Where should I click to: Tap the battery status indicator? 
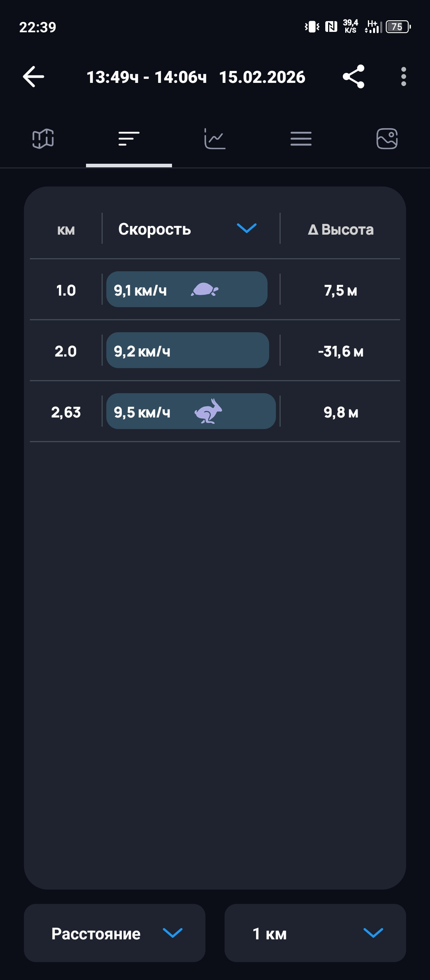(398, 27)
